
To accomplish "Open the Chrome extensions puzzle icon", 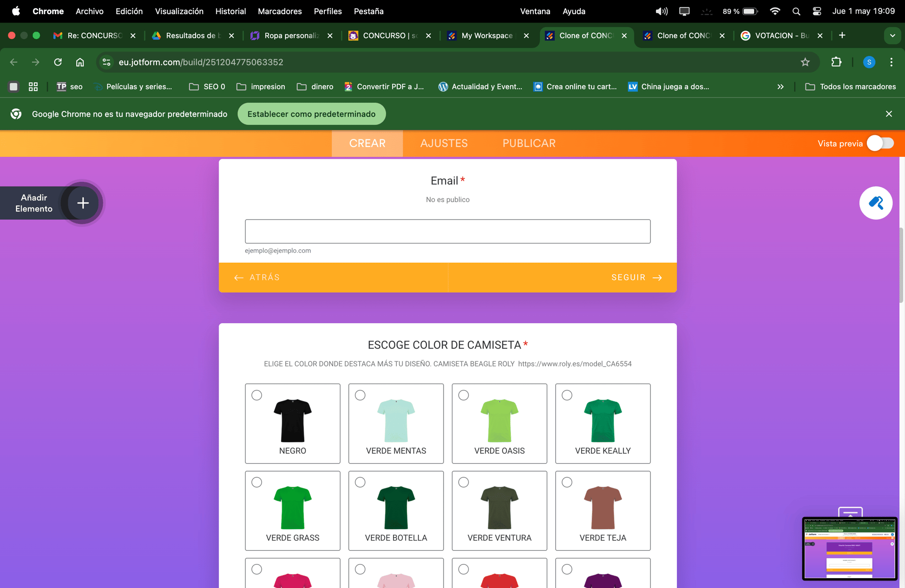I will point(836,62).
